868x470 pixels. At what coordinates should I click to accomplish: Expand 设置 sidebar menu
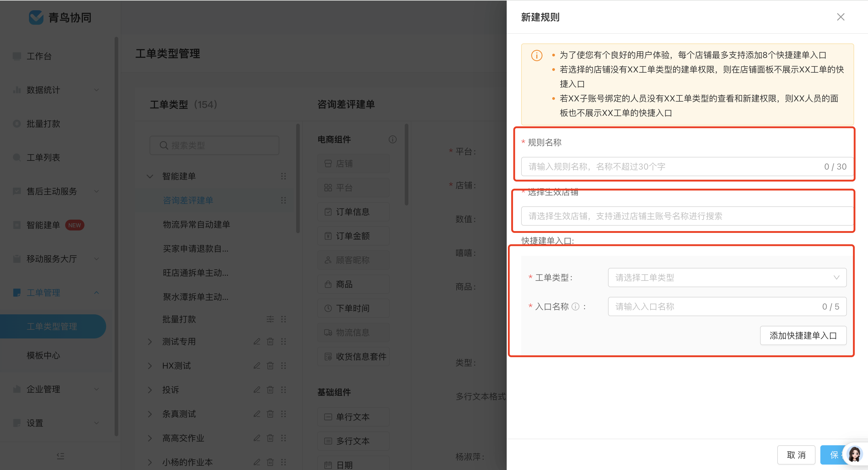pyautogui.click(x=56, y=423)
